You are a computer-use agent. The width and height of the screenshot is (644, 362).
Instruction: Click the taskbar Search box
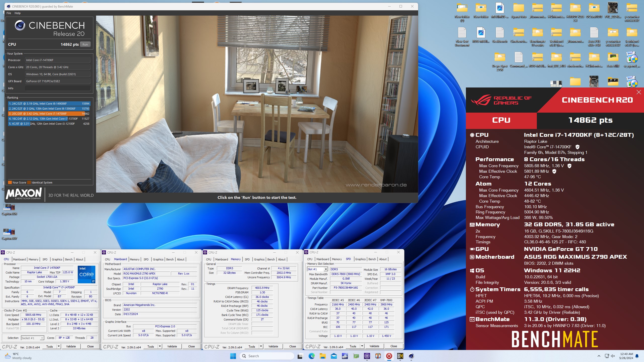pos(267,356)
